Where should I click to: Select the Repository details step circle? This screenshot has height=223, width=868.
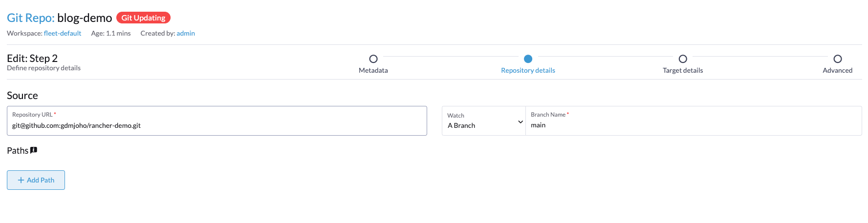(x=528, y=59)
